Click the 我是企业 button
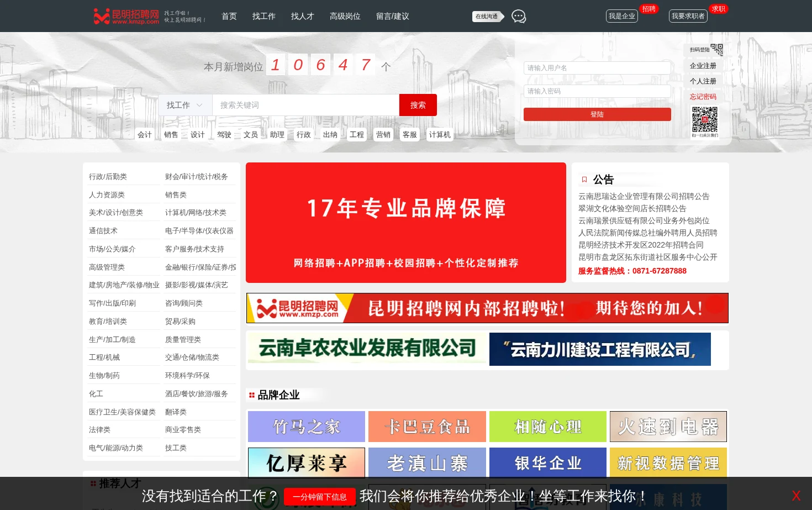Viewport: 812px width, 510px height. point(622,16)
